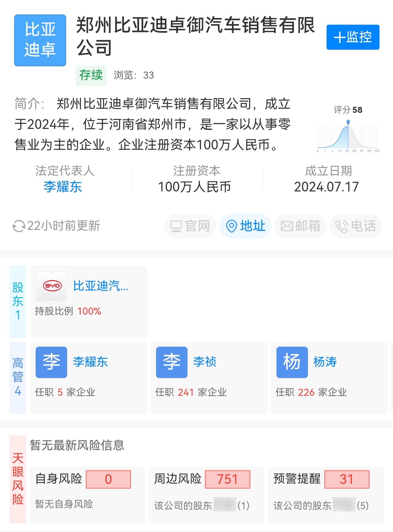The width and height of the screenshot is (393, 532).
Task: Tap the 李 avatar for 李耀东 executive
Action: click(51, 362)
